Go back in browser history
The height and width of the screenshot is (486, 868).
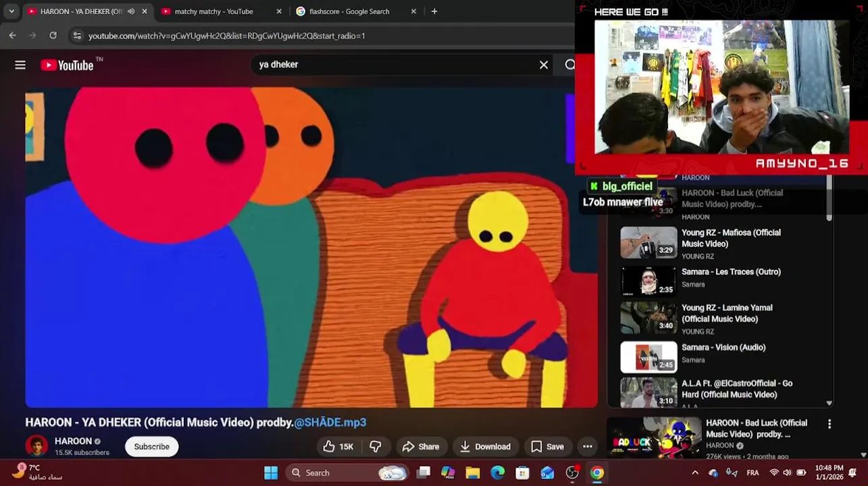(x=12, y=35)
